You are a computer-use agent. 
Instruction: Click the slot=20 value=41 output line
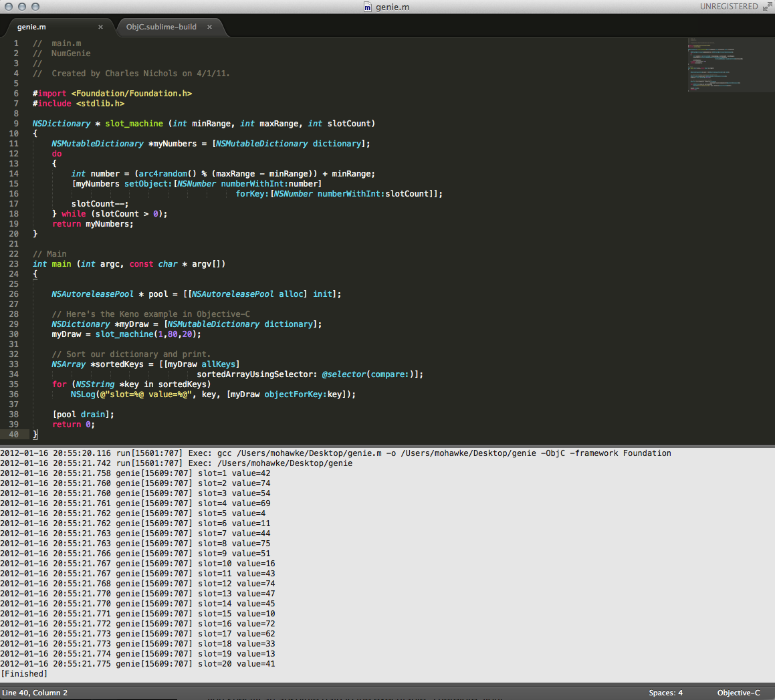pyautogui.click(x=236, y=664)
